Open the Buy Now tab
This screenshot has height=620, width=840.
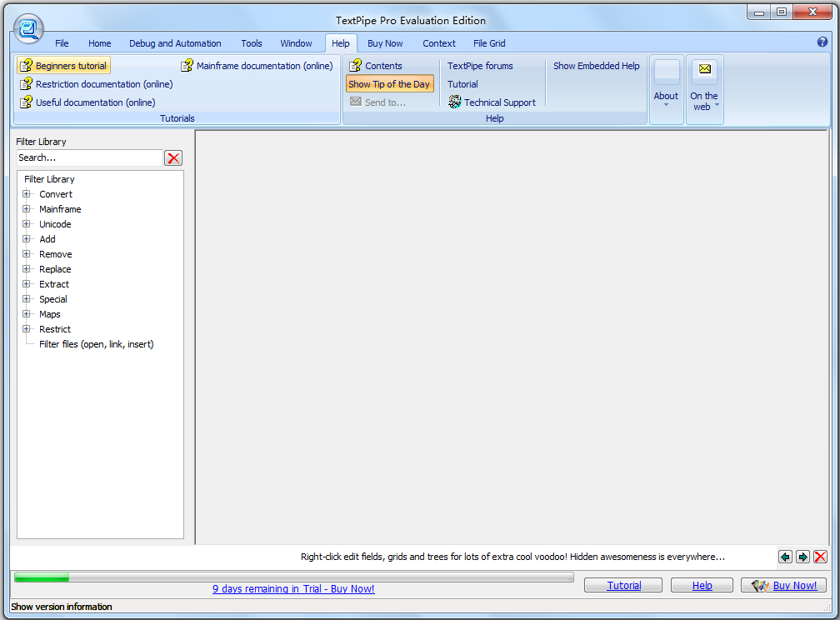tap(385, 43)
